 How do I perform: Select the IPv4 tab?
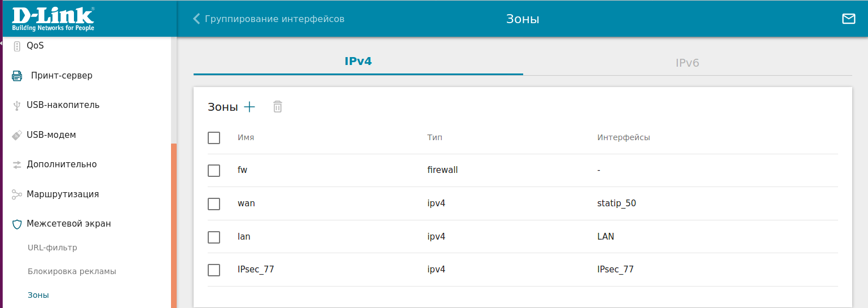pos(358,61)
